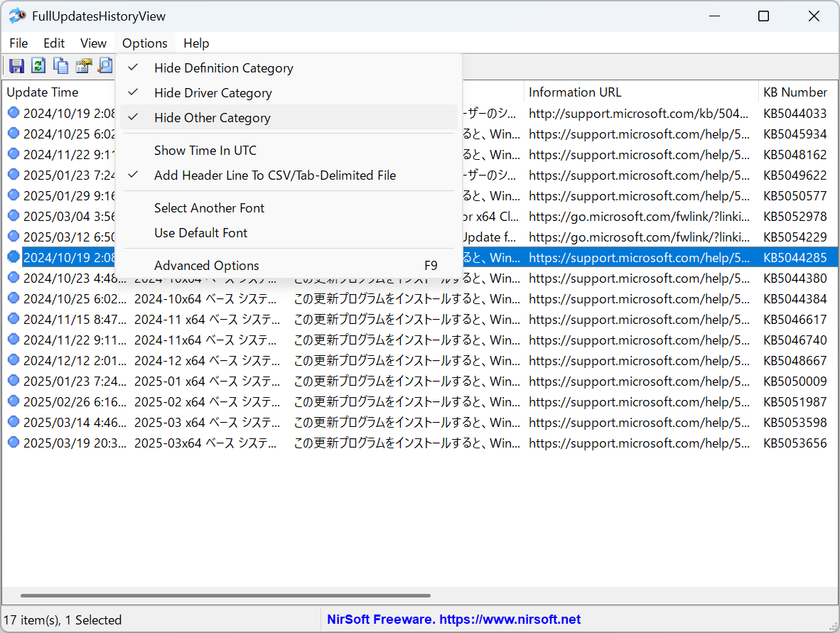Image resolution: width=840 pixels, height=633 pixels.
Task: Maximize the FullUpdatesHistoryView window
Action: click(x=763, y=16)
